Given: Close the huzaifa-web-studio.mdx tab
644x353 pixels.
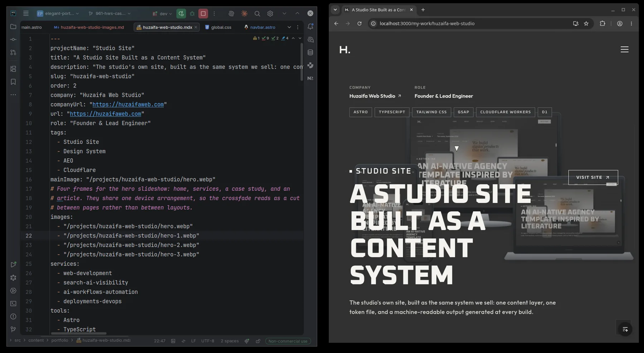Looking at the screenshot, I should pos(196,27).
